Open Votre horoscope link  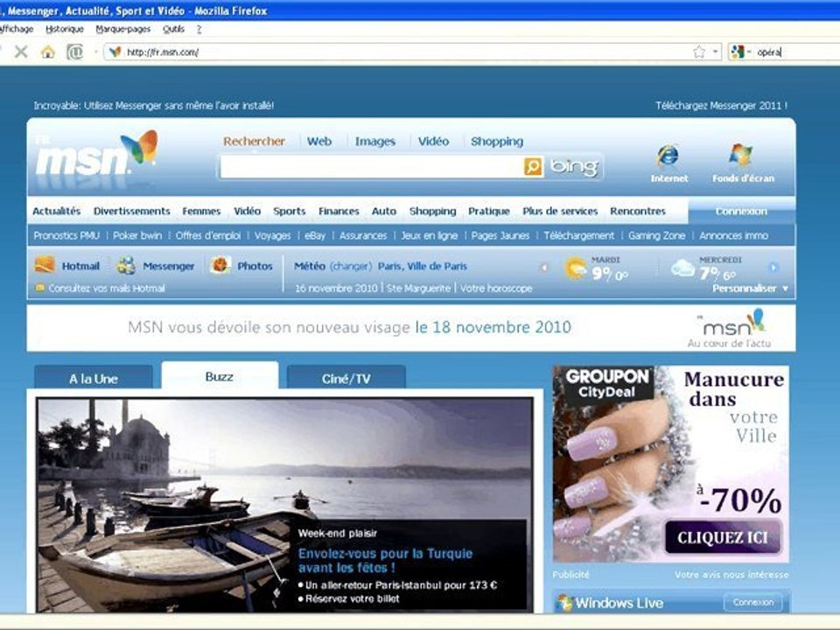(x=496, y=288)
